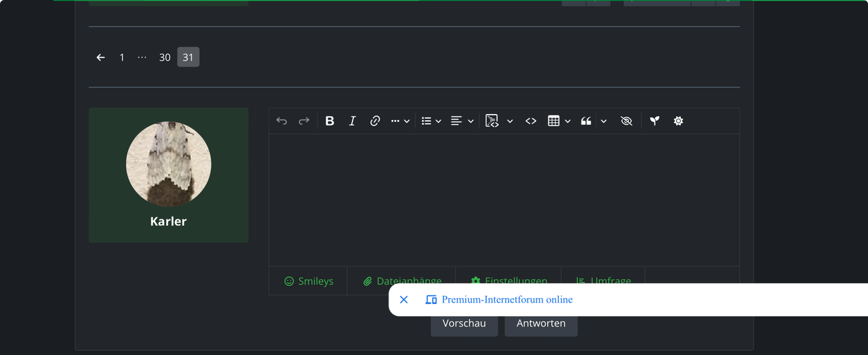Click the Vorschau preview button
The height and width of the screenshot is (355, 868).
tap(464, 324)
